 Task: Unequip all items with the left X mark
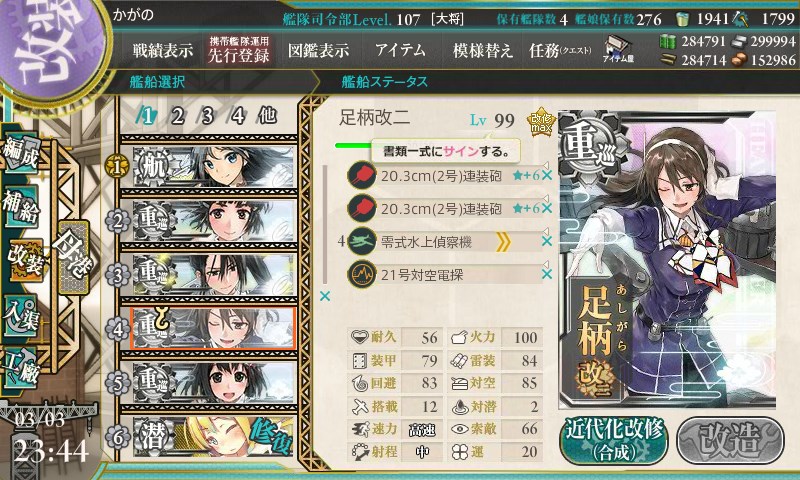[324, 296]
